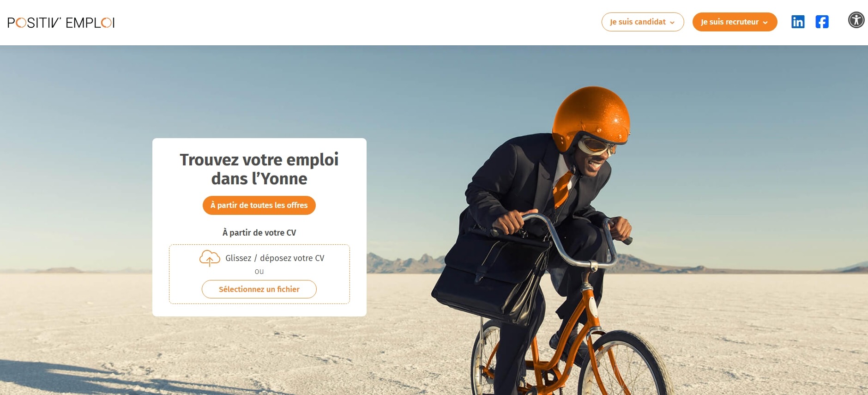Click the Positiv' Emploi logo
Screen dimensions: 868x395
61,23
